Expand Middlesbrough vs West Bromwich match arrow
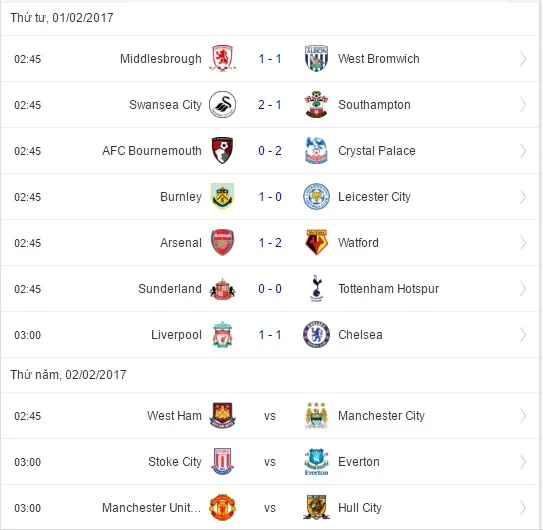This screenshot has height=530, width=543. tap(523, 59)
